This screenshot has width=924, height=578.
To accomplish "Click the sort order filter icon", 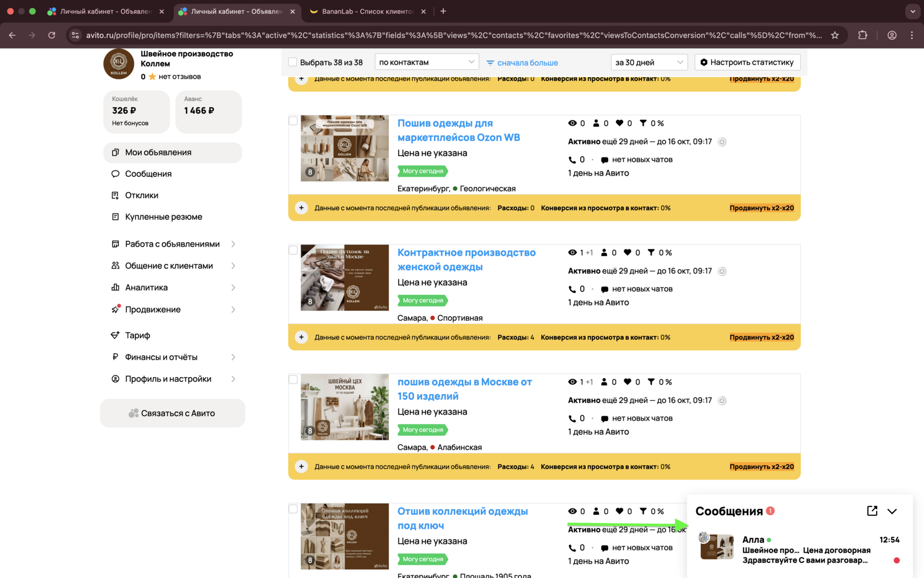I will point(490,63).
